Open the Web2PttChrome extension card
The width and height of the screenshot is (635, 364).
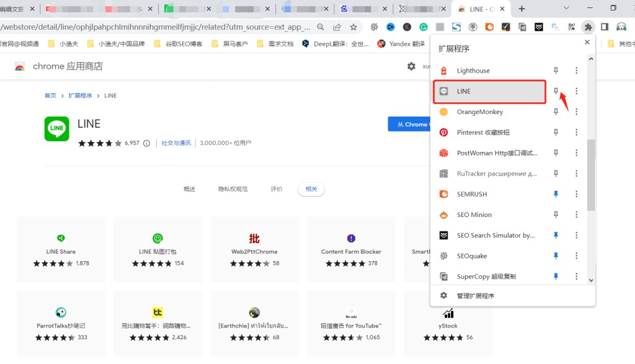pos(254,248)
